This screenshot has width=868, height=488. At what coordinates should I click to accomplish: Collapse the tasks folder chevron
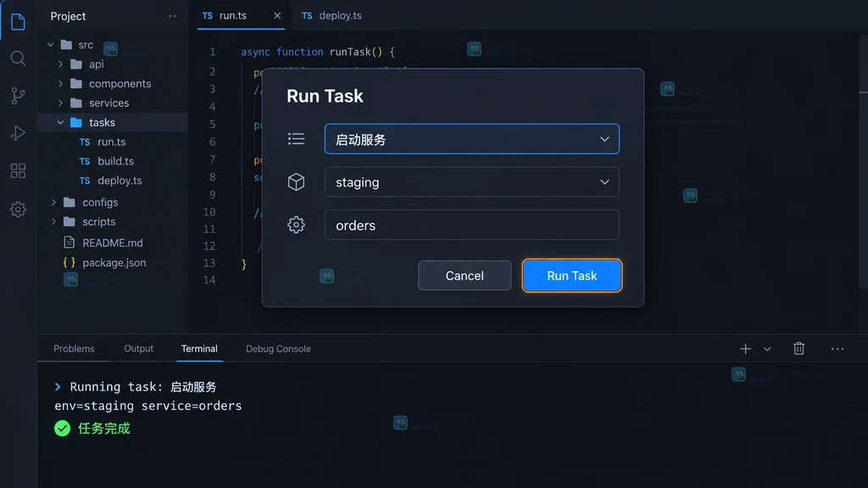coord(60,122)
